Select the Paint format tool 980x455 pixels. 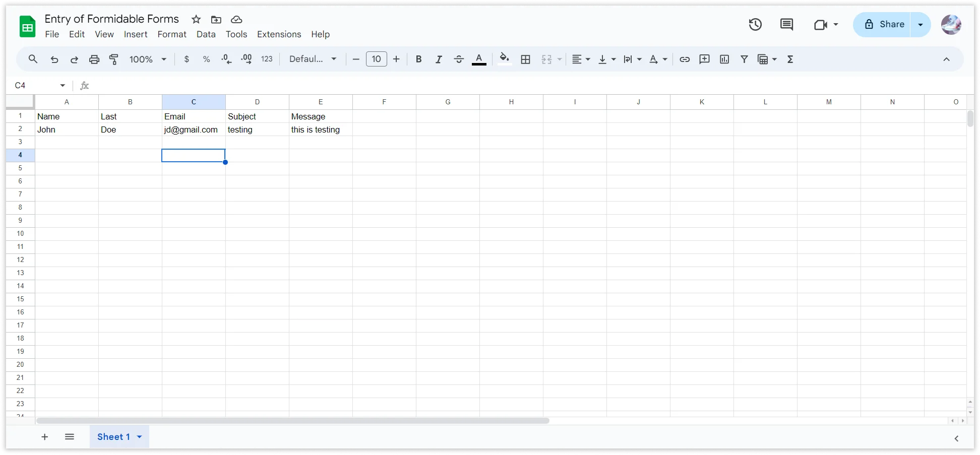114,59
